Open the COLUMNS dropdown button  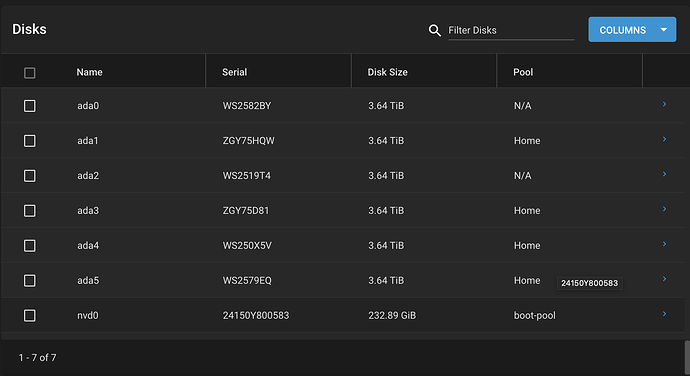tap(632, 29)
